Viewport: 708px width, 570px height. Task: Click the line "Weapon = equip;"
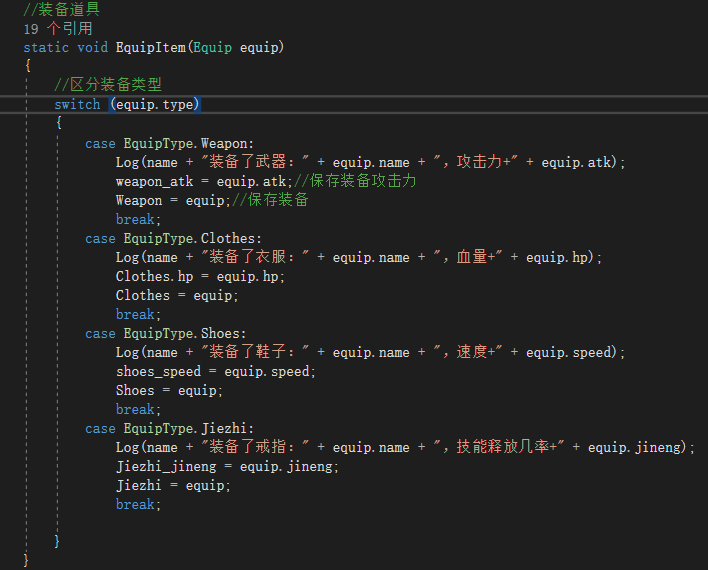173,200
